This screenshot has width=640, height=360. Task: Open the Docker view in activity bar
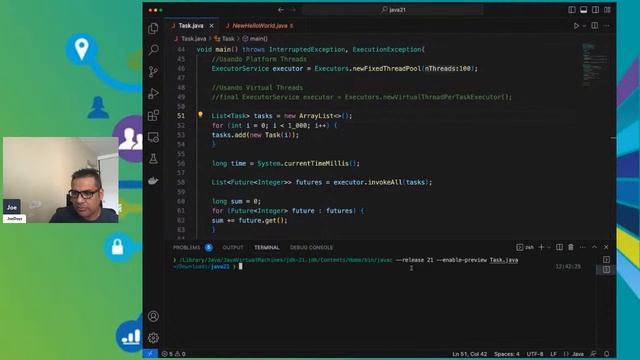[x=153, y=180]
